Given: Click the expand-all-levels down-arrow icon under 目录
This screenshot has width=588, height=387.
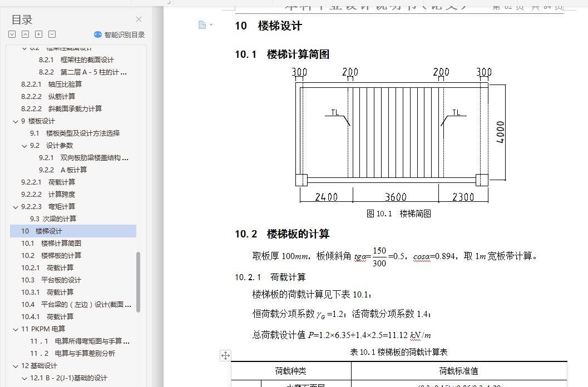Looking at the screenshot, I should 12,34.
